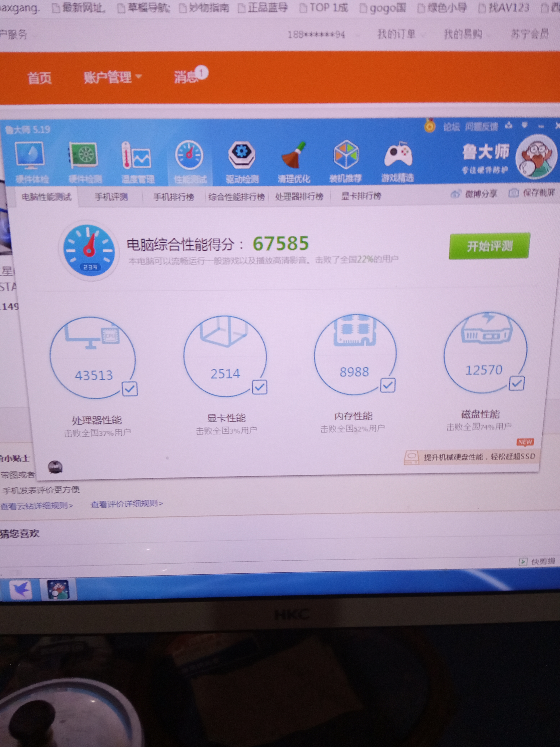The image size is (560, 747).
Task: Click 击败全国74%用户 text
Action: click(479, 427)
